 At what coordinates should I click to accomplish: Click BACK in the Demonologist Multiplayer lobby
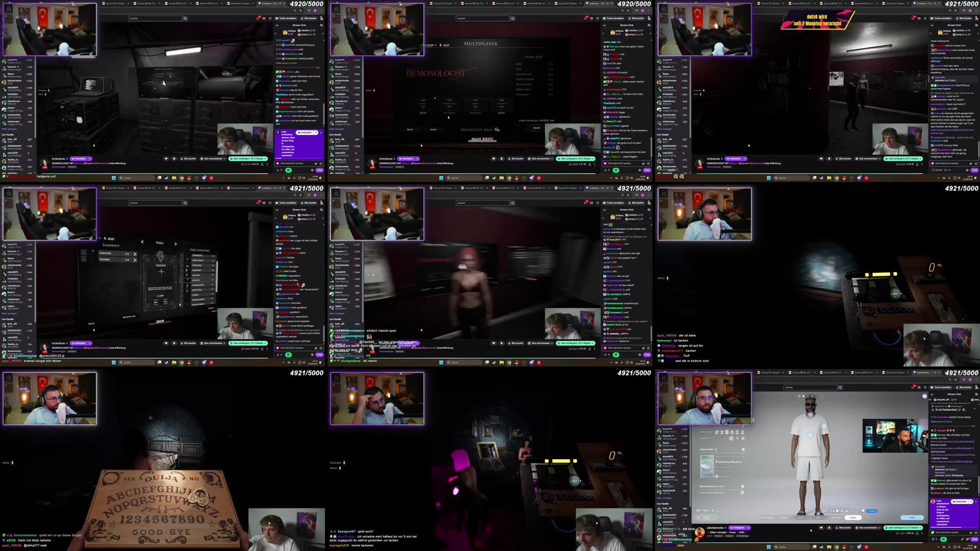click(410, 130)
